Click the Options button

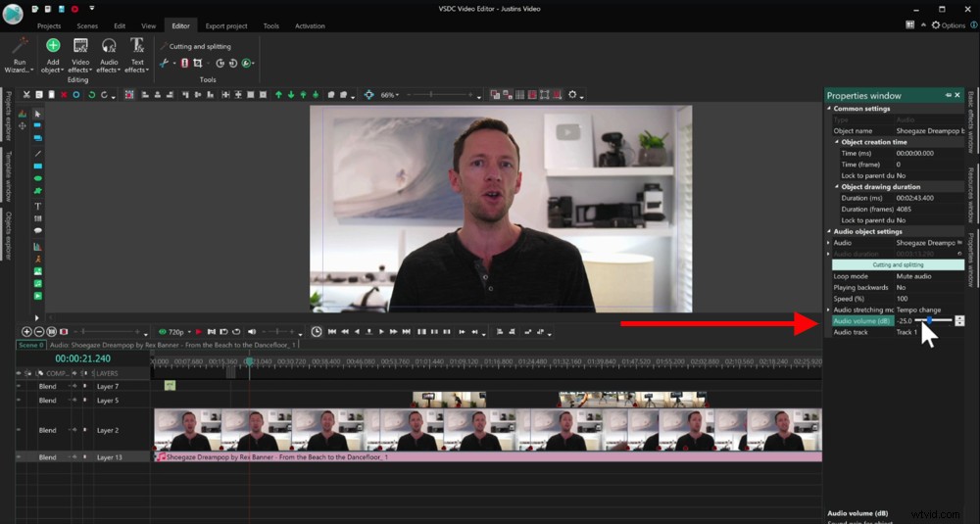[x=948, y=25]
